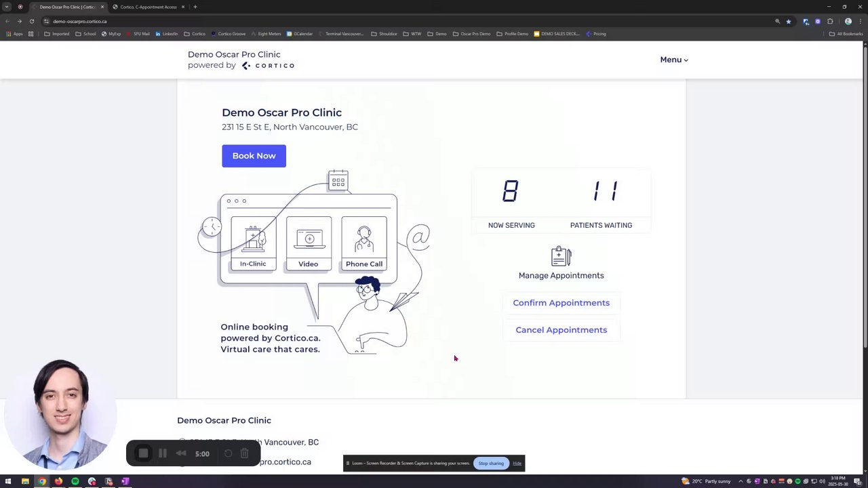Open a new browser tab
Screen dimensions: 868x488
point(195,7)
